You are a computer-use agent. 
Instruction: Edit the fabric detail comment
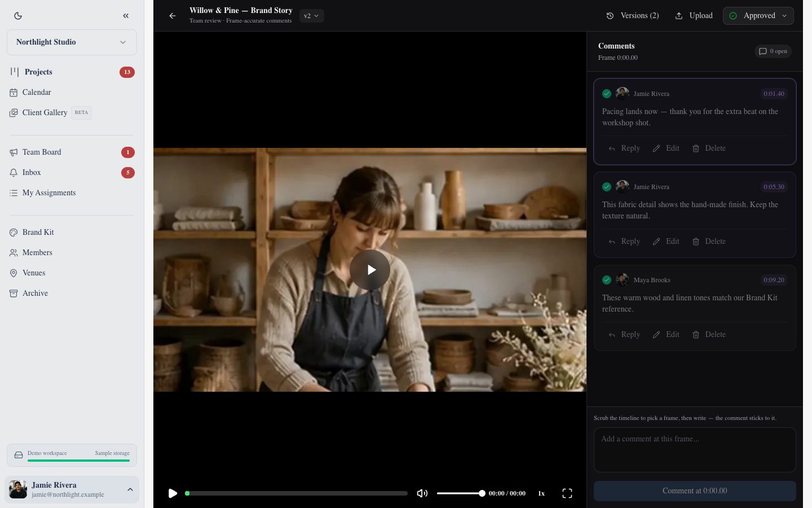point(666,242)
